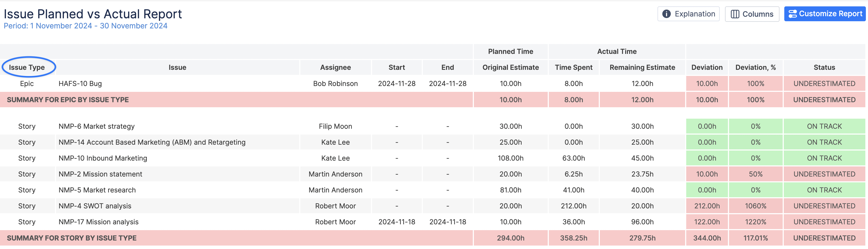The height and width of the screenshot is (249, 868).
Task: Click the Remaining Estimate column header
Action: [x=642, y=67]
